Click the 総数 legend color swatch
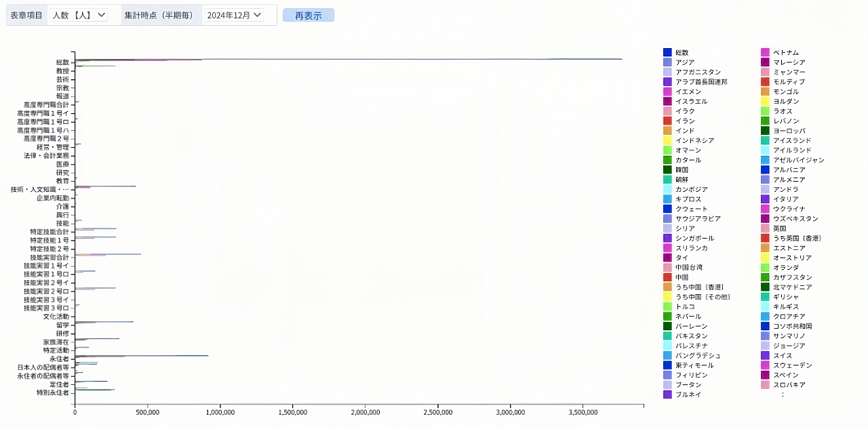 (x=667, y=52)
